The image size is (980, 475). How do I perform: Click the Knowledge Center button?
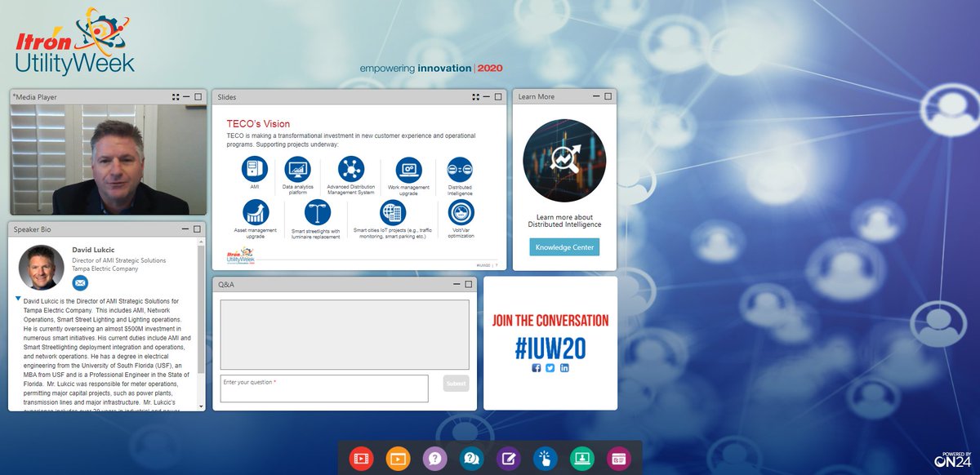click(564, 246)
